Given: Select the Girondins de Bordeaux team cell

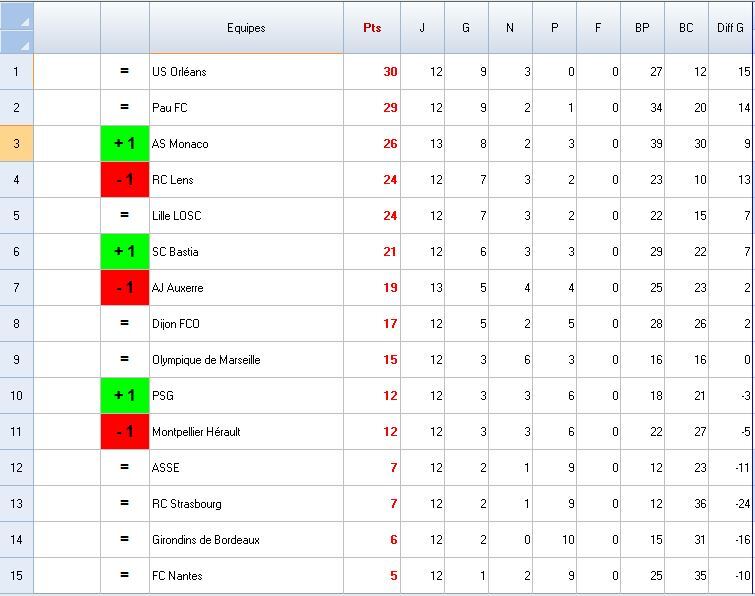Looking at the screenshot, I should pyautogui.click(x=246, y=540).
